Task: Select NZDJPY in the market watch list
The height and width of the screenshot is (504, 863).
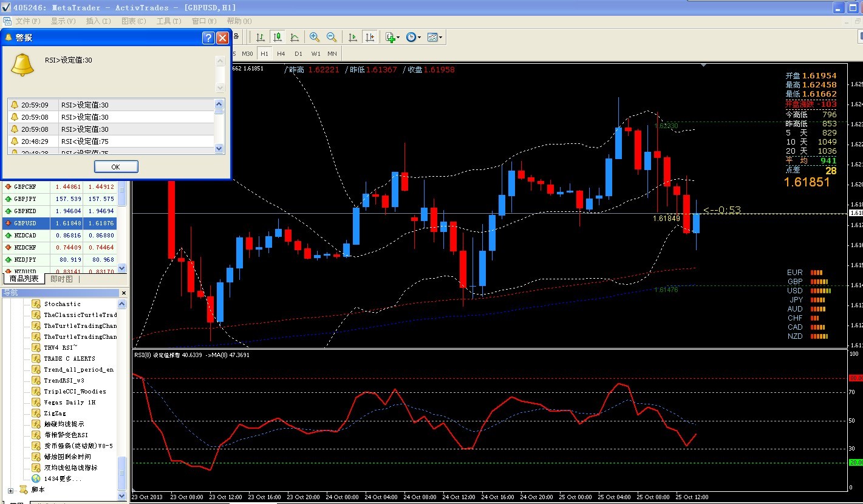Action: tap(60, 259)
